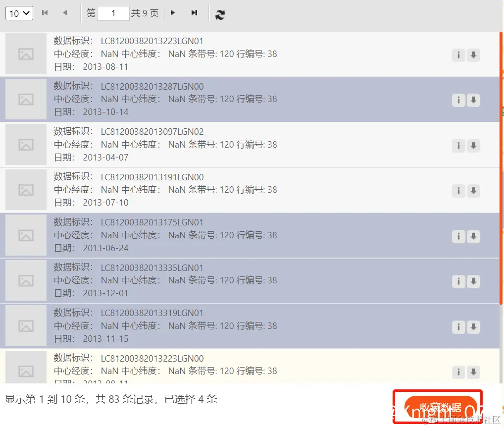The width and height of the screenshot is (504, 428).
Task: Download LC81200382013287LGN00 data
Action: click(x=473, y=100)
